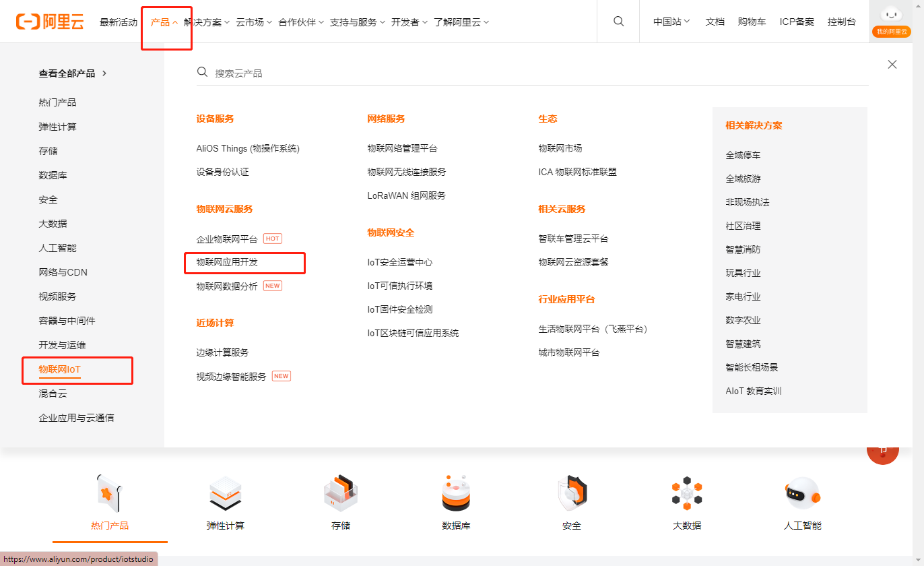The width and height of the screenshot is (924, 566).
Task: Click the 弹性计算 server icon
Action: 226,494
